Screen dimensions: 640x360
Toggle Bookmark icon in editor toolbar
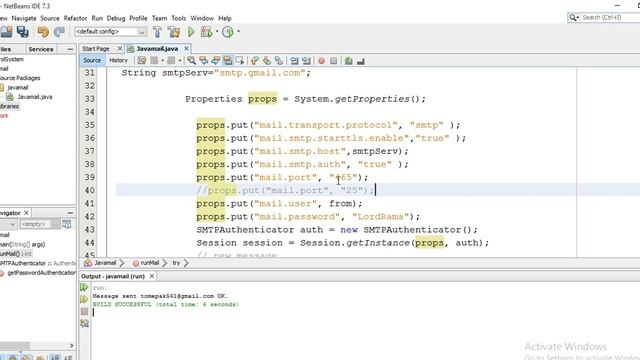click(x=279, y=61)
